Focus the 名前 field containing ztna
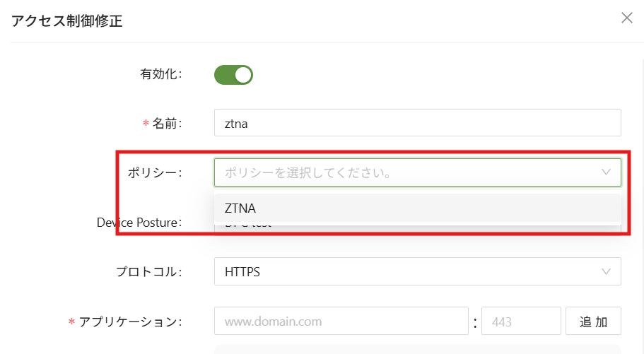This screenshot has width=644, height=354. coord(417,123)
